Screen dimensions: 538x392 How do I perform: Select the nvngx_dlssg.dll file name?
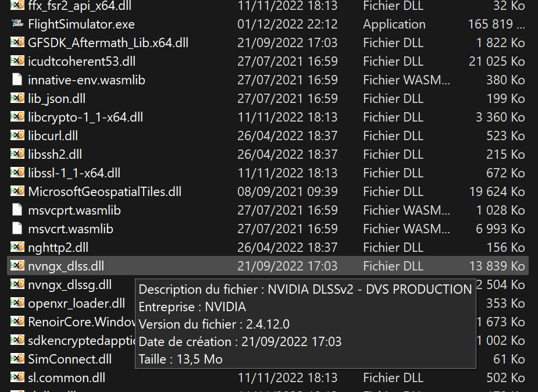point(70,285)
